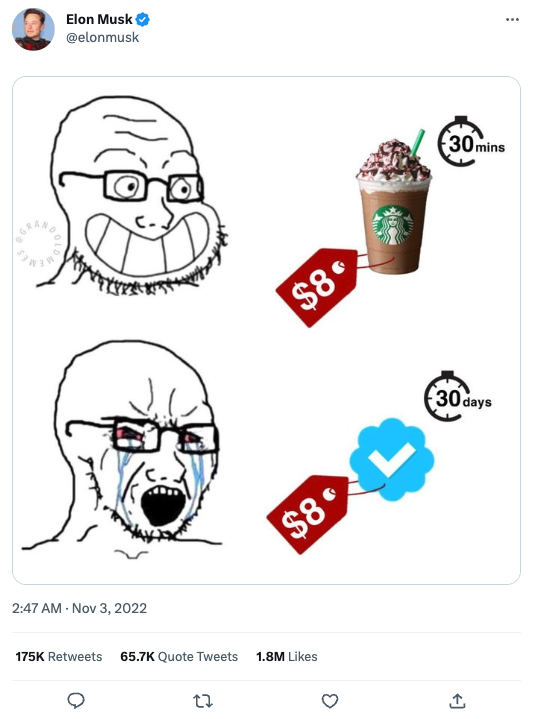Click the grinning wojak face drawing
The image size is (535, 719).
(133, 195)
